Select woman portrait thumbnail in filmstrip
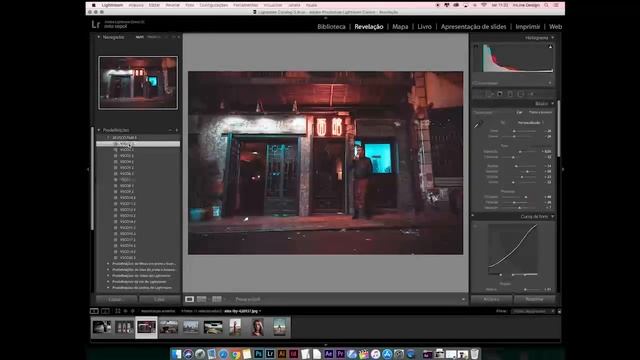Screen dimensions: 640x360 coord(258,327)
